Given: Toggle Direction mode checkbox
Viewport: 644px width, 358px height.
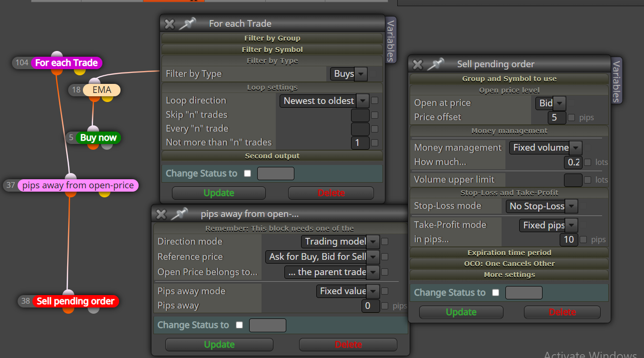Looking at the screenshot, I should click(x=385, y=242).
